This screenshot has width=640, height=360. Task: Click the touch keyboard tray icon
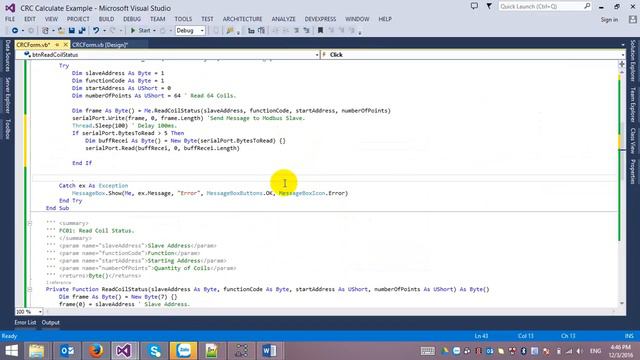click(427, 351)
